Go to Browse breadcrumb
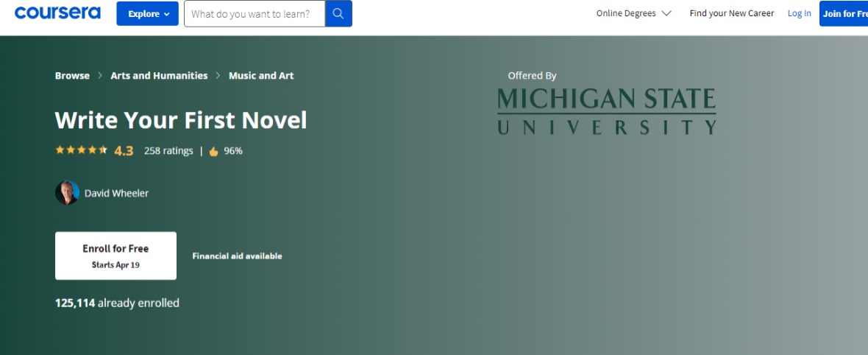This screenshot has height=355, width=868. (x=72, y=75)
